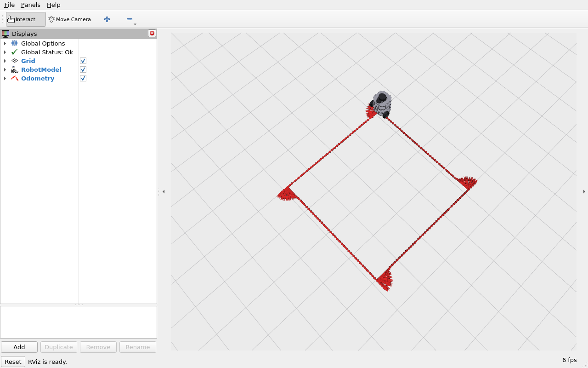Expand the Grid display properties

pos(5,61)
